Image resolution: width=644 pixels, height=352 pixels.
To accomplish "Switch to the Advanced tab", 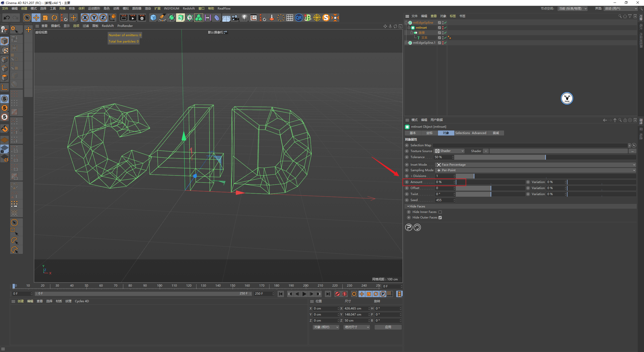I will [x=480, y=133].
